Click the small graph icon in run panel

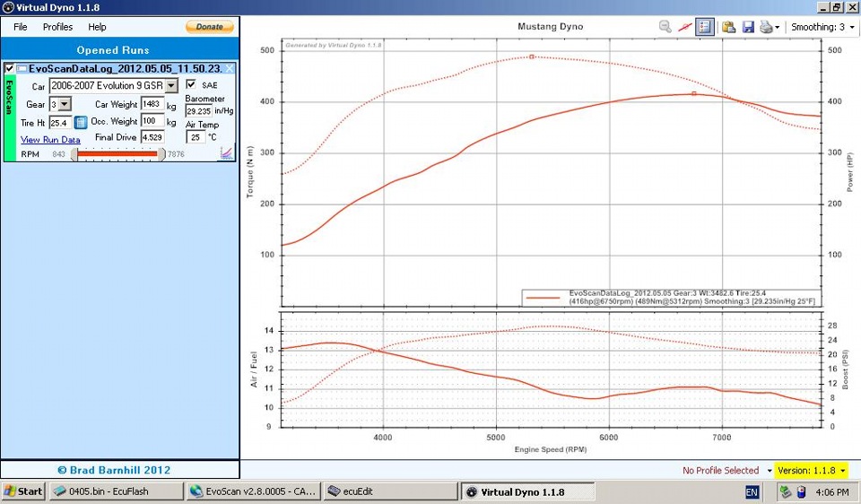227,152
